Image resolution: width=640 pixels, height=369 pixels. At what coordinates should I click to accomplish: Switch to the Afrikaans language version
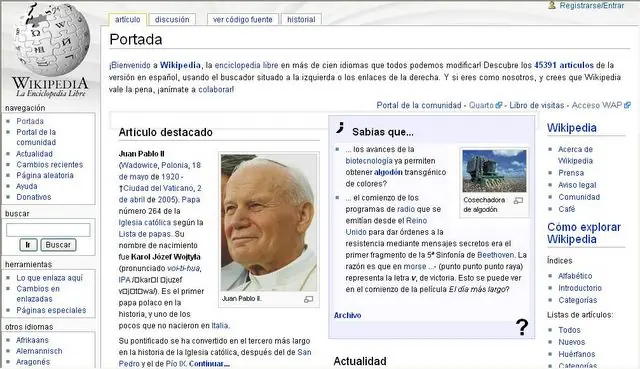[x=32, y=340]
